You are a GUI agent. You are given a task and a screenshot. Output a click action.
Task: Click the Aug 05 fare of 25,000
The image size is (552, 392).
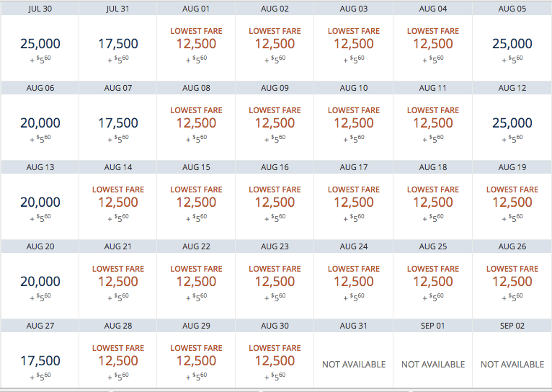point(512,48)
